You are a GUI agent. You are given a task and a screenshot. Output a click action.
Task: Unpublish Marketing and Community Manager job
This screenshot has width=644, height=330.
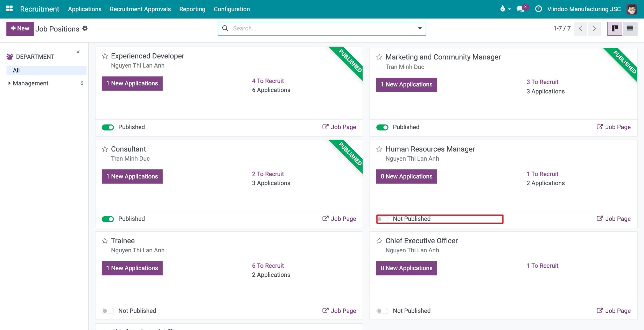(382, 127)
